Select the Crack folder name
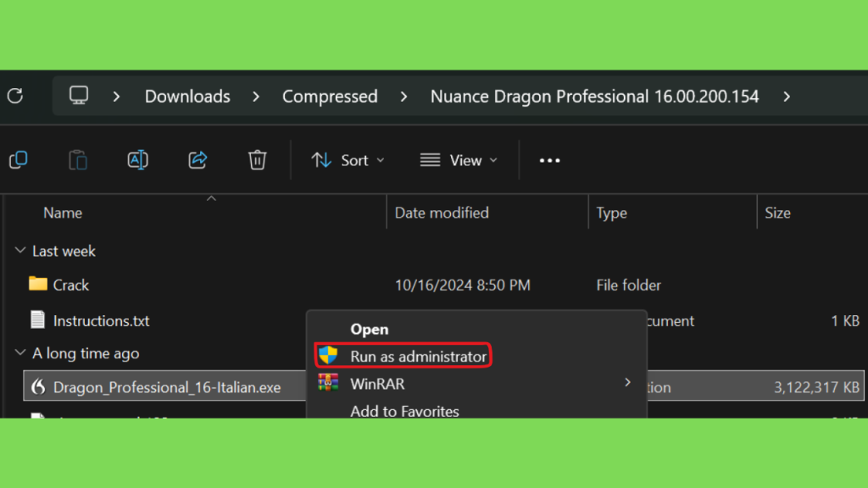Viewport: 868px width, 488px height. [x=71, y=285]
